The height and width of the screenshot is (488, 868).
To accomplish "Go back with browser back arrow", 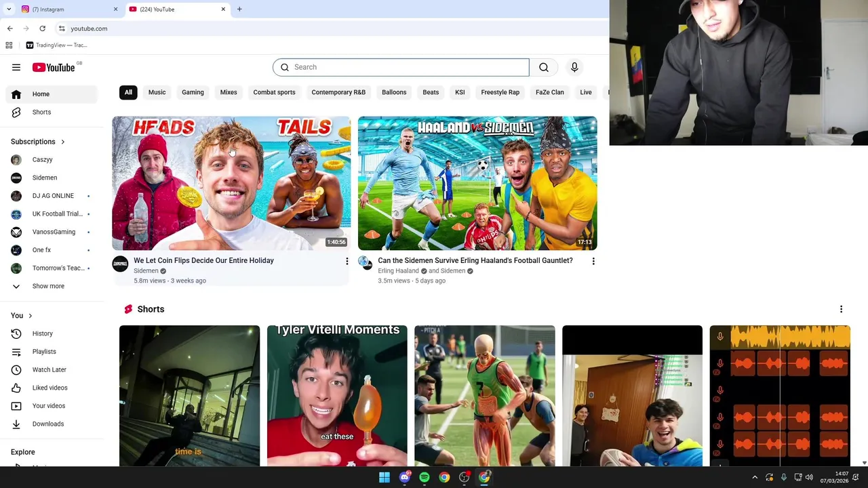I will point(9,28).
